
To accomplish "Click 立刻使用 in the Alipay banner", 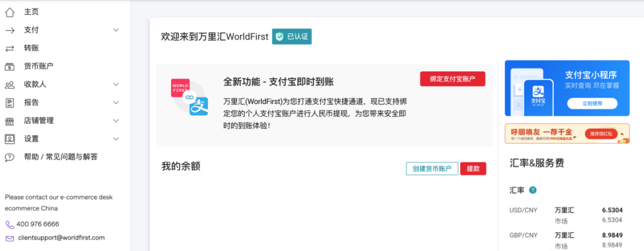I will coord(592,103).
